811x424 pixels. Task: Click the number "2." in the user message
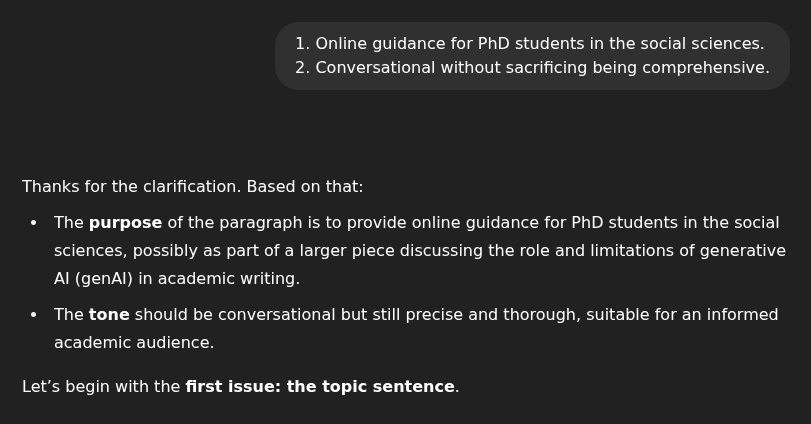pos(302,68)
